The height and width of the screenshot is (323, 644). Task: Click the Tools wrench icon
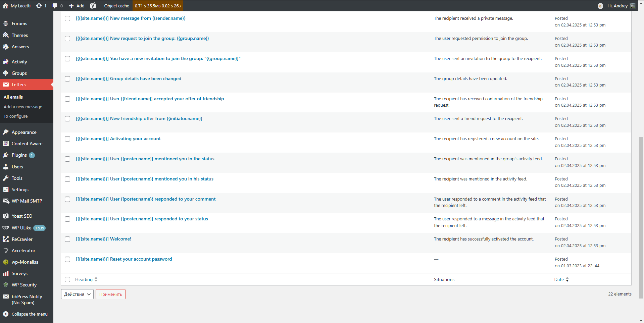pyautogui.click(x=6, y=178)
